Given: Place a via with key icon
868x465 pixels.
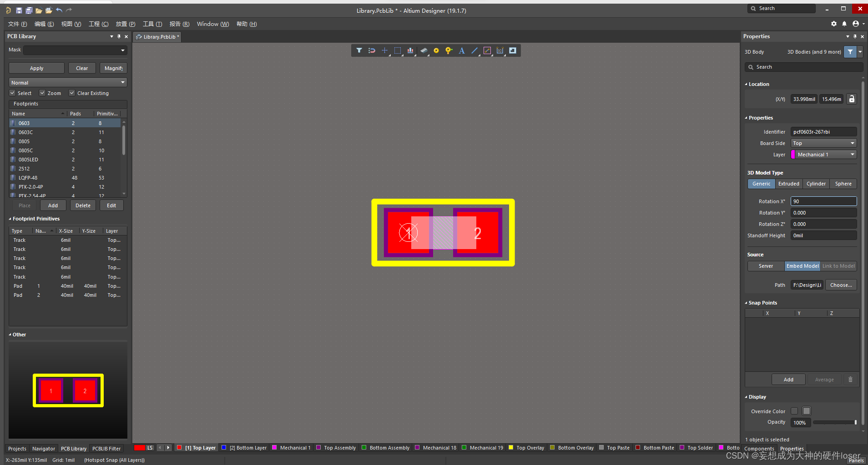Looking at the screenshot, I should [449, 50].
